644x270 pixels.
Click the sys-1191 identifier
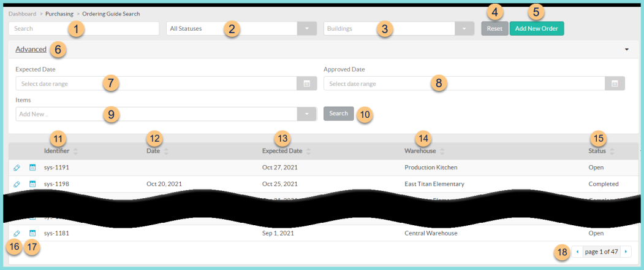pos(56,168)
